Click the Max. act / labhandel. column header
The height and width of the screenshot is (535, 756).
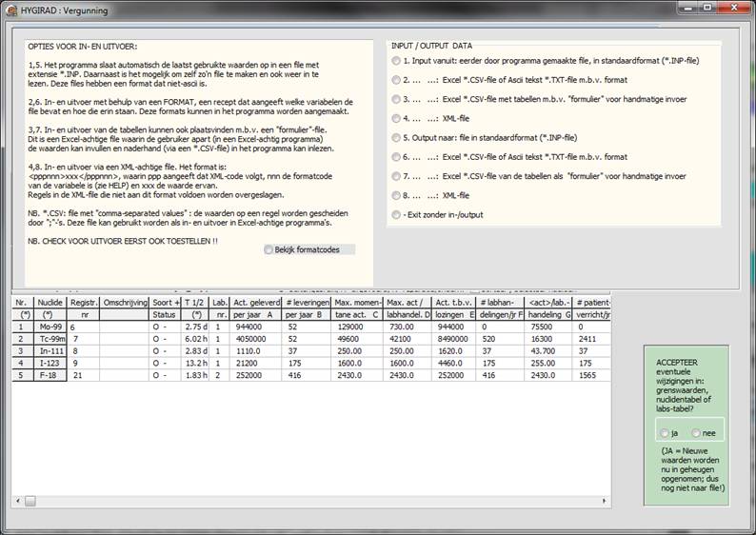(407, 308)
